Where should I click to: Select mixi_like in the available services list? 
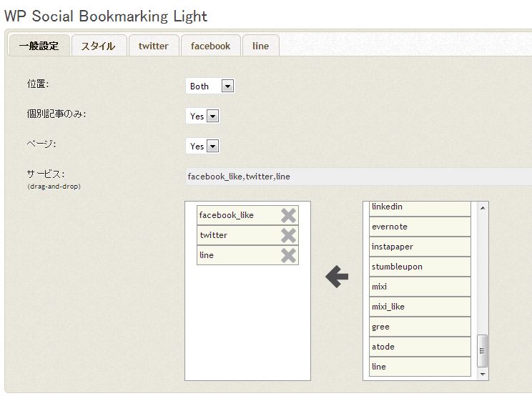[x=420, y=307]
